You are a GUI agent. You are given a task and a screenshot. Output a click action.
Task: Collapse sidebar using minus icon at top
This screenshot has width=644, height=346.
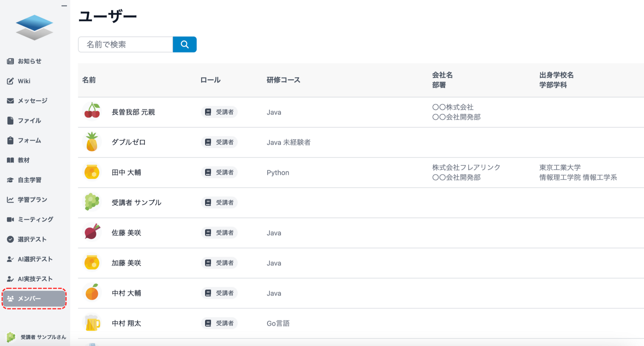(64, 6)
